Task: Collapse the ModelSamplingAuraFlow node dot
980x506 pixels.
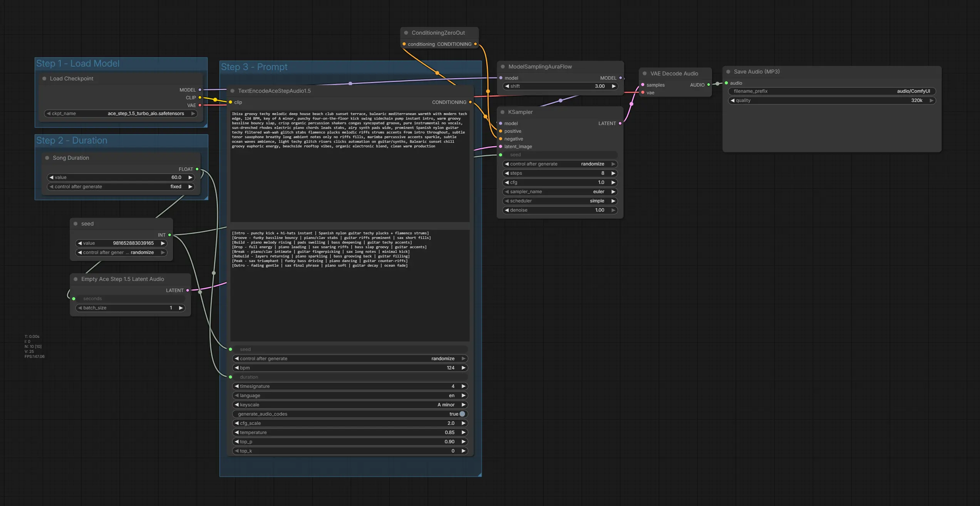Action: click(x=503, y=67)
